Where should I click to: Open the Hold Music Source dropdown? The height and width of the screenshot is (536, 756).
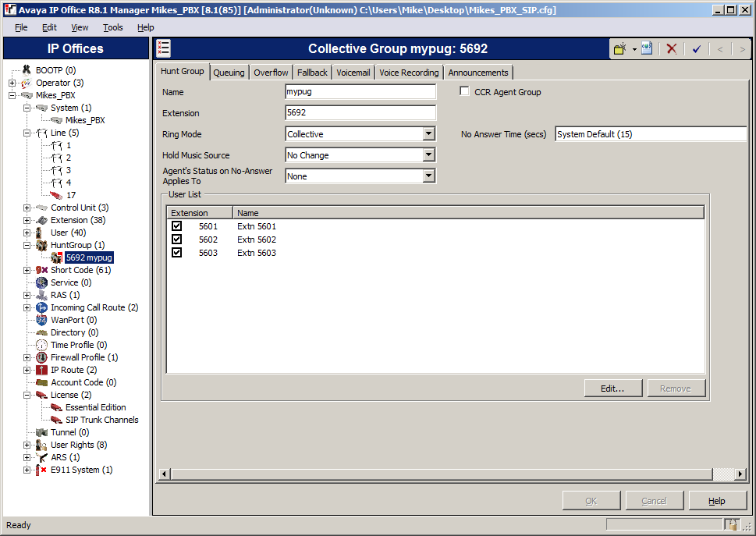coord(428,154)
